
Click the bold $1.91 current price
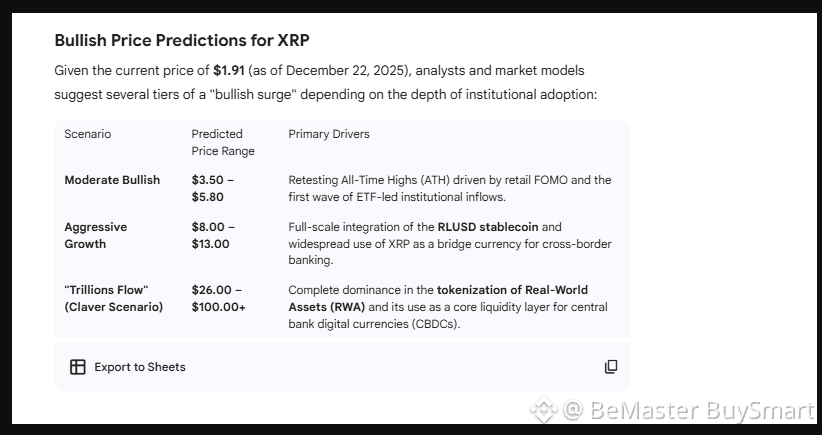228,70
